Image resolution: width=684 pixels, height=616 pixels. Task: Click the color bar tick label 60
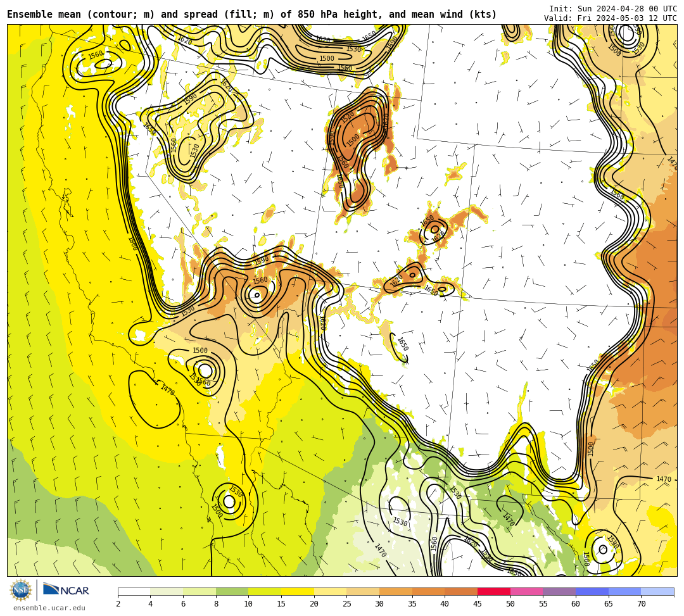[576, 604]
